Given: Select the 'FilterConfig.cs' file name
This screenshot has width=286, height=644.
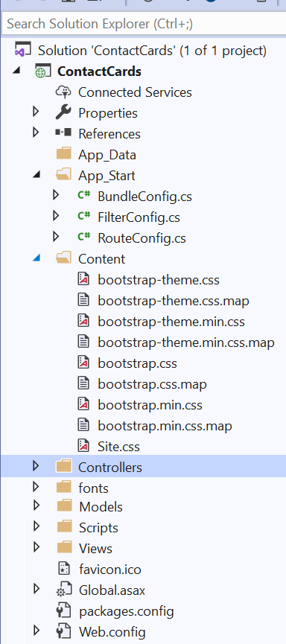Looking at the screenshot, I should (139, 217).
